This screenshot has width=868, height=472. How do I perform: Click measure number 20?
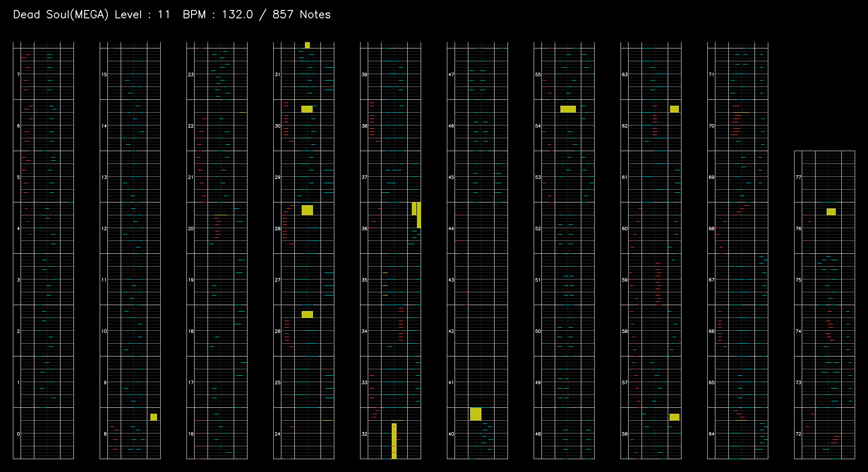[x=191, y=228]
